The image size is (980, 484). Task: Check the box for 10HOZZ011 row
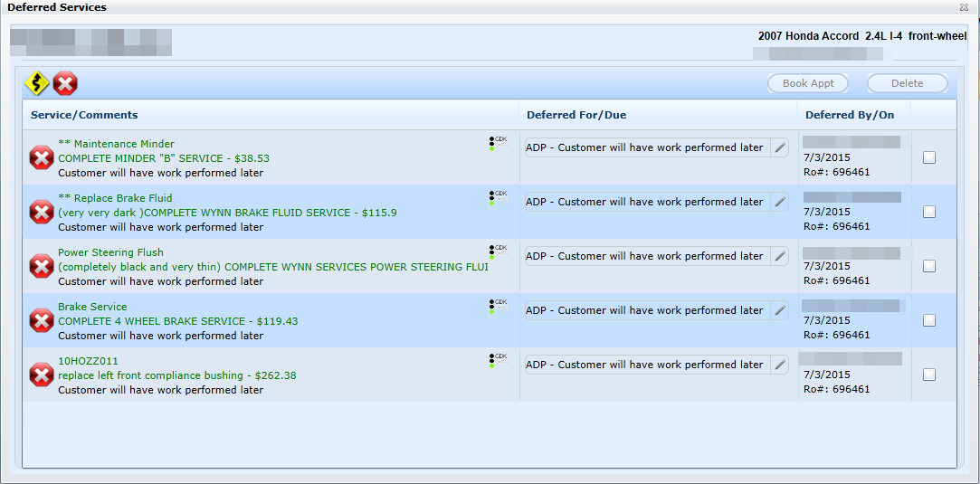point(929,375)
